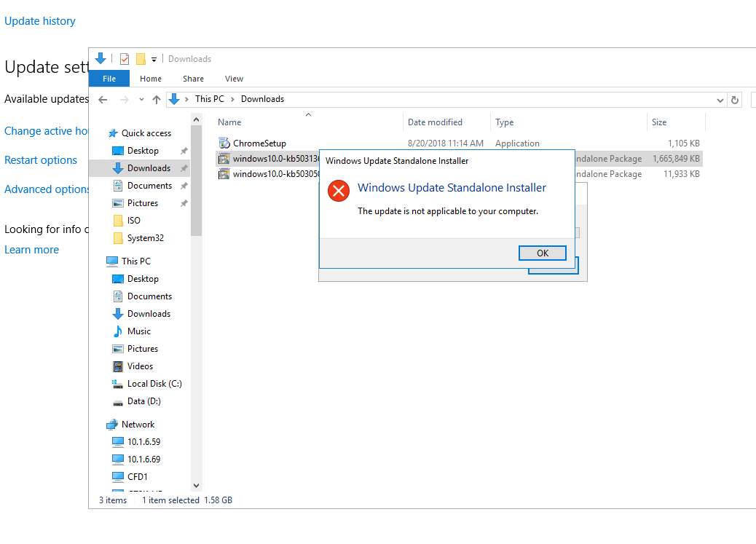Click the Properties quick access toolbar icon

click(x=125, y=59)
